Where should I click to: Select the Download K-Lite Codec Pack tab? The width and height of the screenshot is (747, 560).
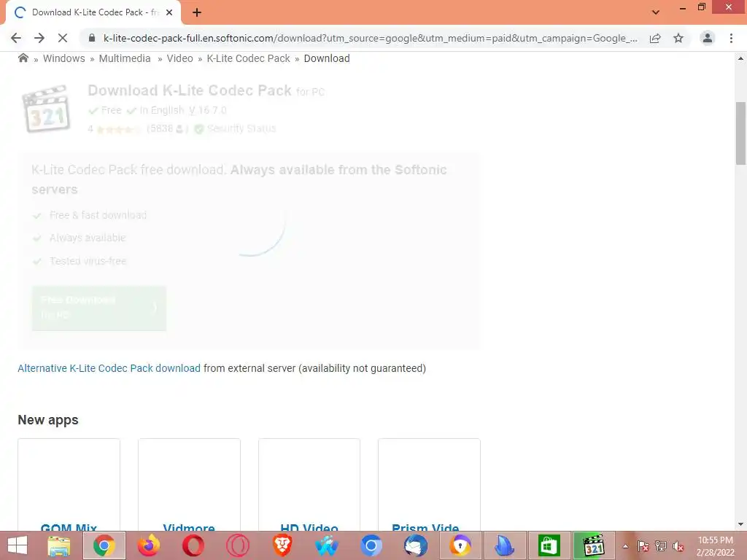click(93, 13)
